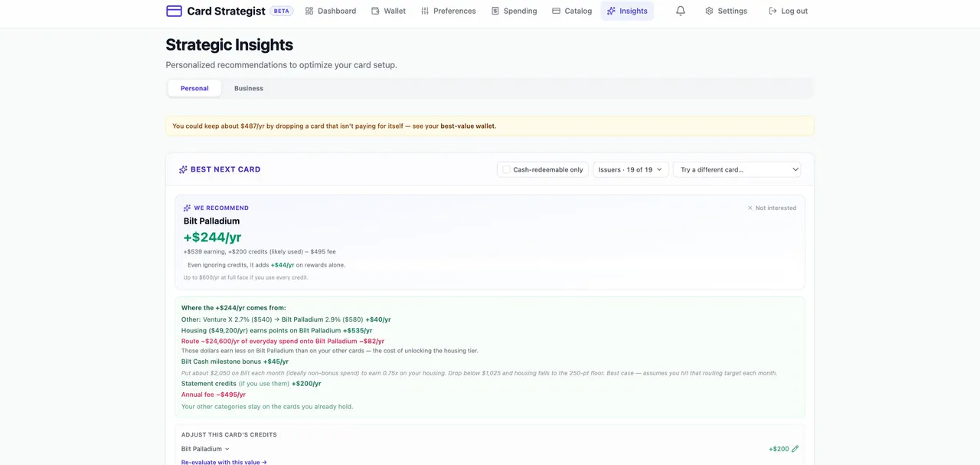This screenshot has width=980, height=465.
Task: Click the Housing ($49,200/yr) earns points line
Action: [x=277, y=331]
